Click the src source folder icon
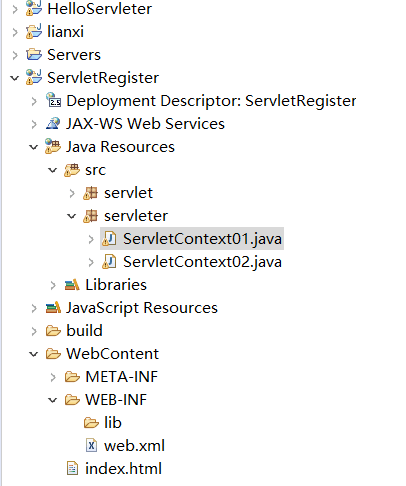The width and height of the screenshot is (406, 486). coord(72,170)
